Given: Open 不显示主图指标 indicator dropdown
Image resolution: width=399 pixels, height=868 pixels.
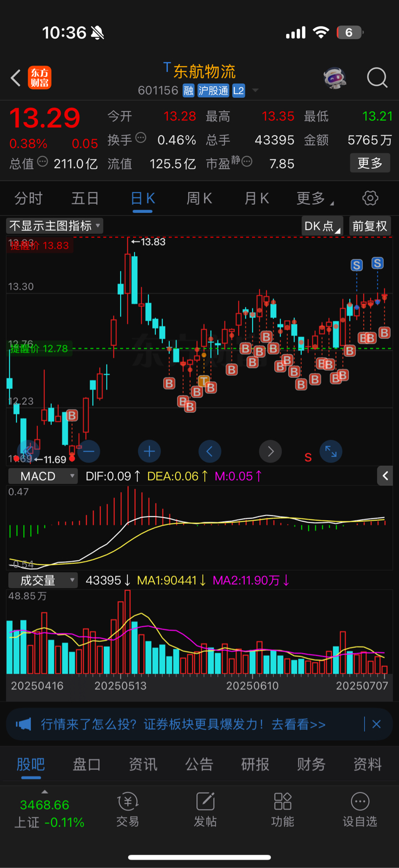Looking at the screenshot, I should coord(55,226).
